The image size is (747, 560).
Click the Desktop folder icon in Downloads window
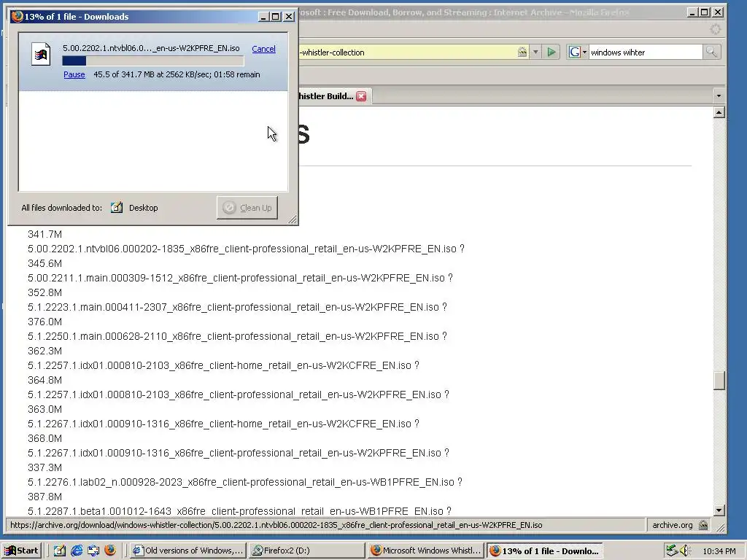click(117, 207)
